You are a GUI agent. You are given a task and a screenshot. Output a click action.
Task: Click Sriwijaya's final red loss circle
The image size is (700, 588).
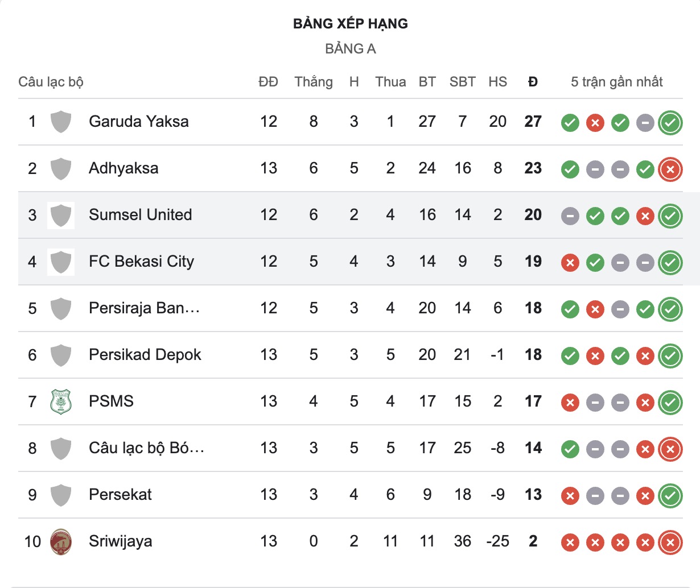[670, 541]
